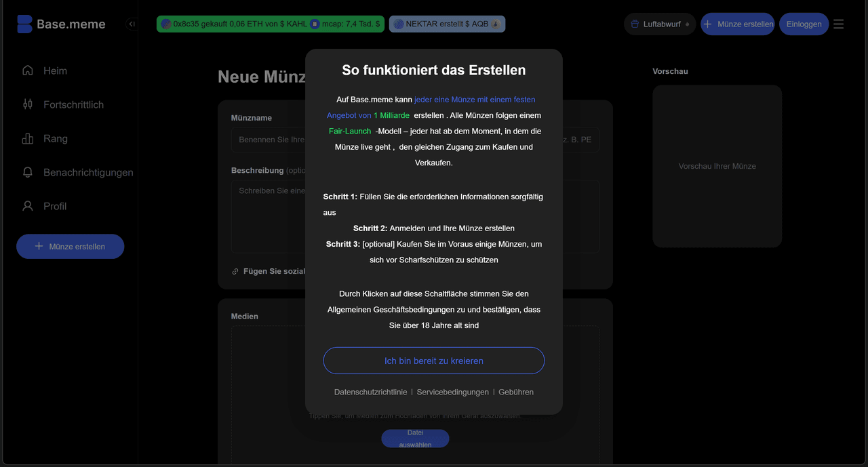The height and width of the screenshot is (467, 868).
Task: Collapse the sidebar with the chevron arrow
Action: pos(132,23)
